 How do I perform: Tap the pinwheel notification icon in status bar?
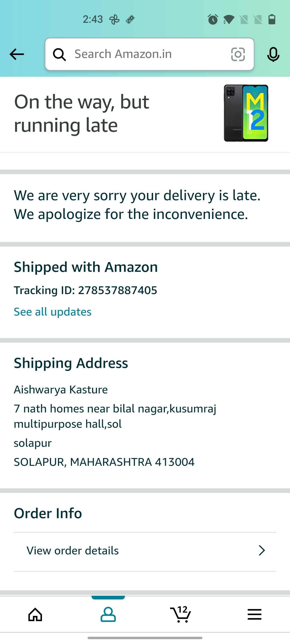coord(114,20)
